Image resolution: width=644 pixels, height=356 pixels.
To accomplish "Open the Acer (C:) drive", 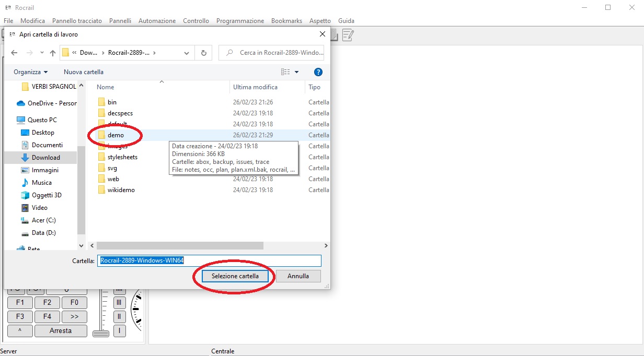I will click(43, 220).
